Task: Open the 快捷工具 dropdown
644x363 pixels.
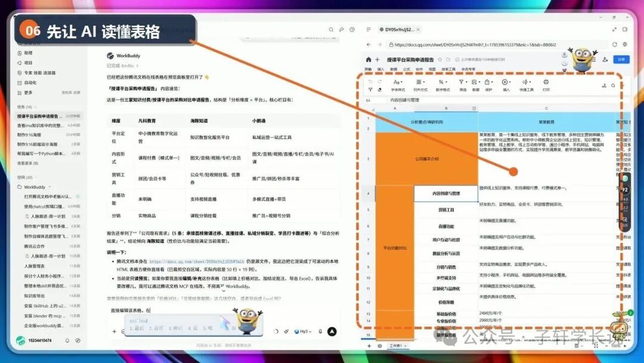Action: tap(526, 85)
